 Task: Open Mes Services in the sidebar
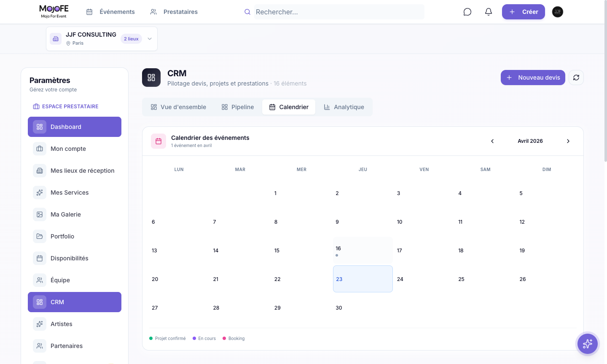[x=75, y=193]
